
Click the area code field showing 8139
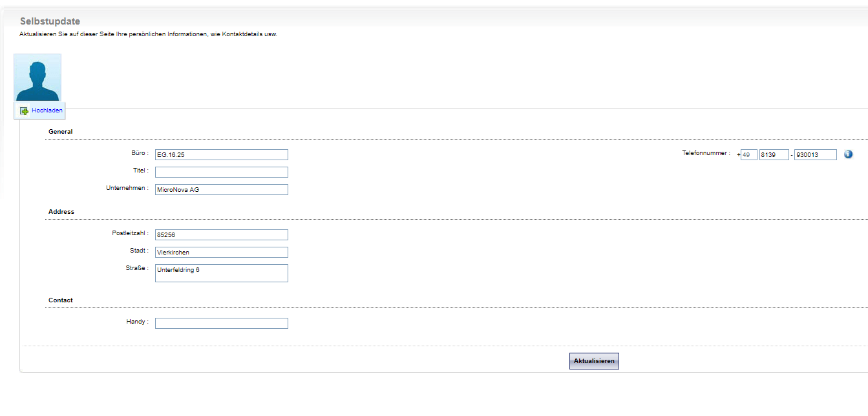point(774,155)
